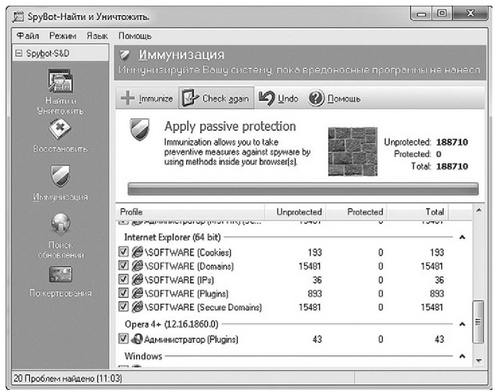Viewport: 499px width, 392px height.
Task: Select the Иммунизация shield sidebar icon
Action: tap(60, 176)
